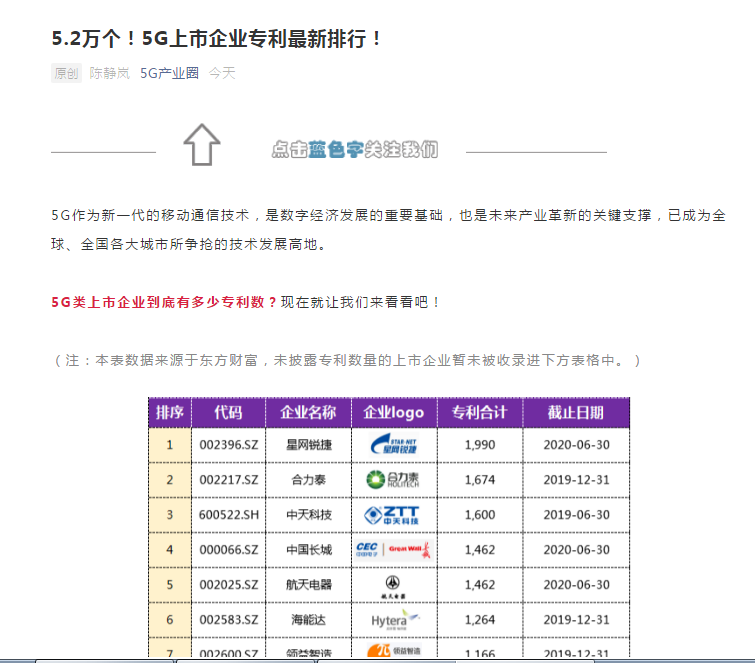Click rank number 5 cell
The width and height of the screenshot is (755, 663).
click(x=169, y=585)
